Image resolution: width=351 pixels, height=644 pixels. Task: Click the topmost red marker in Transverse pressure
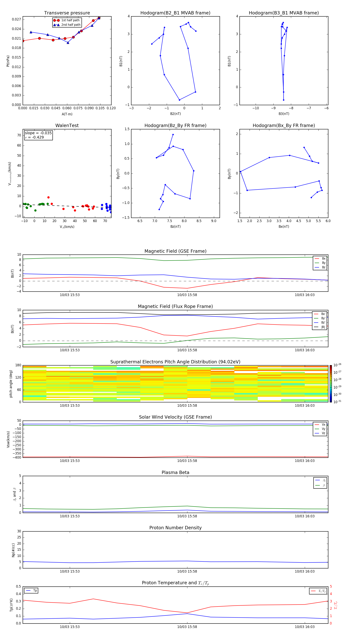(x=99, y=18)
